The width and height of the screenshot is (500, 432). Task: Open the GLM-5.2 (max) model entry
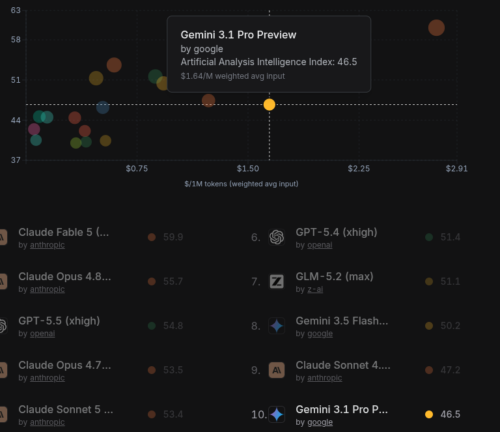[334, 276]
